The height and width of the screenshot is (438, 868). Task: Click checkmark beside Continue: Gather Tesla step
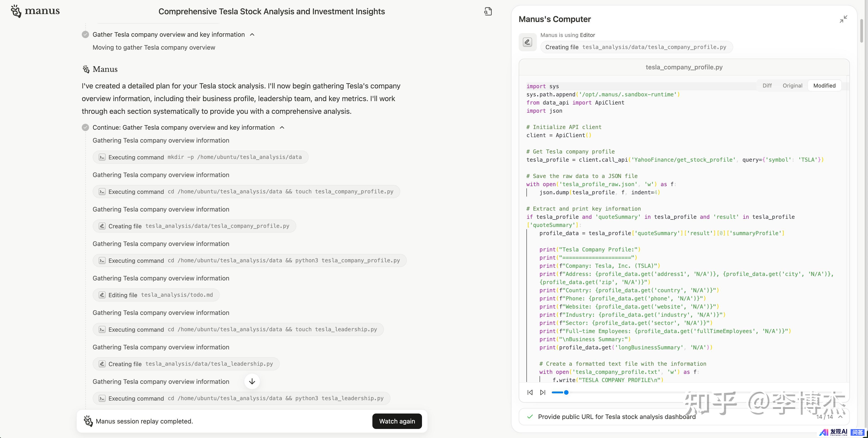(x=86, y=127)
